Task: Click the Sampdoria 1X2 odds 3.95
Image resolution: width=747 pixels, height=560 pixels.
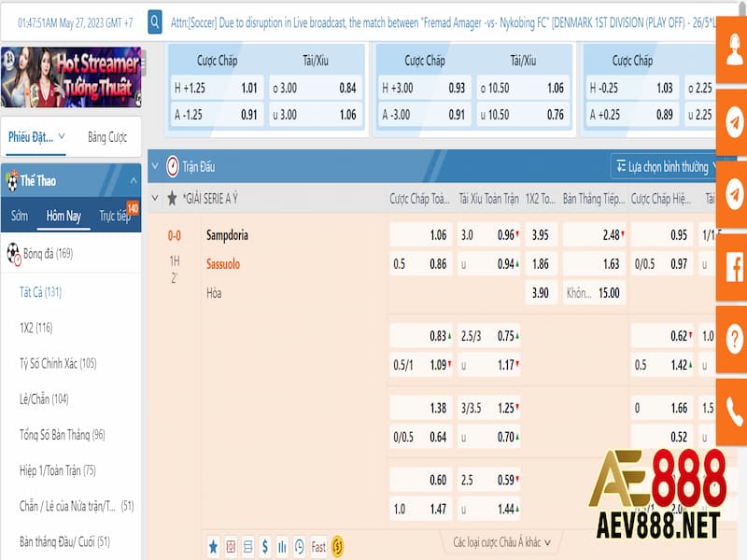Action: pyautogui.click(x=542, y=235)
